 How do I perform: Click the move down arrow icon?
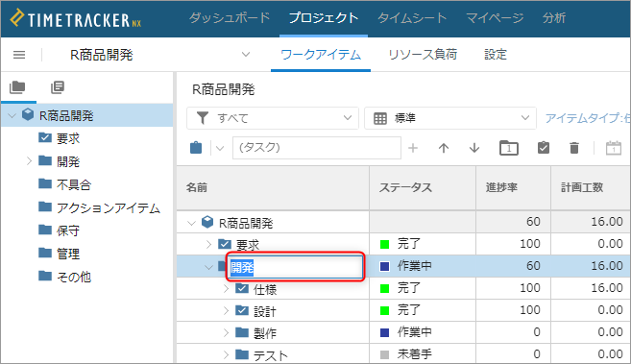(474, 148)
